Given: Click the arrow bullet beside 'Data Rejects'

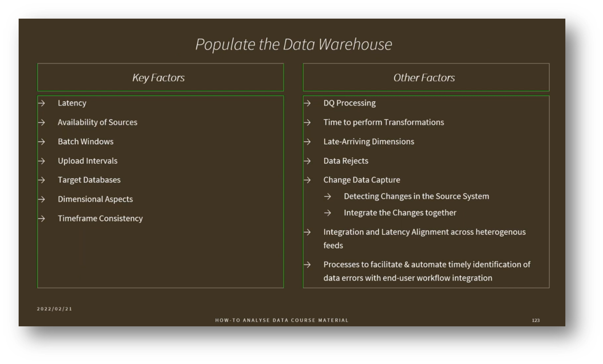Looking at the screenshot, I should [x=307, y=161].
